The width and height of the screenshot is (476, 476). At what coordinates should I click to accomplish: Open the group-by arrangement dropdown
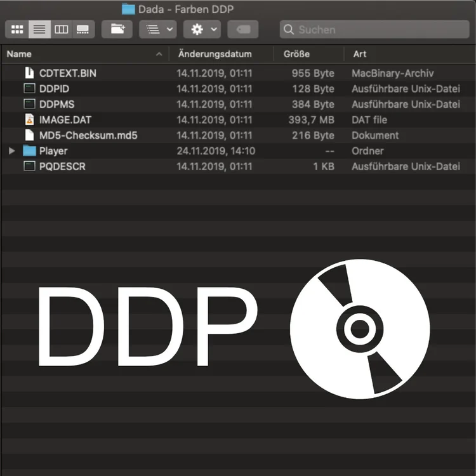(x=158, y=29)
